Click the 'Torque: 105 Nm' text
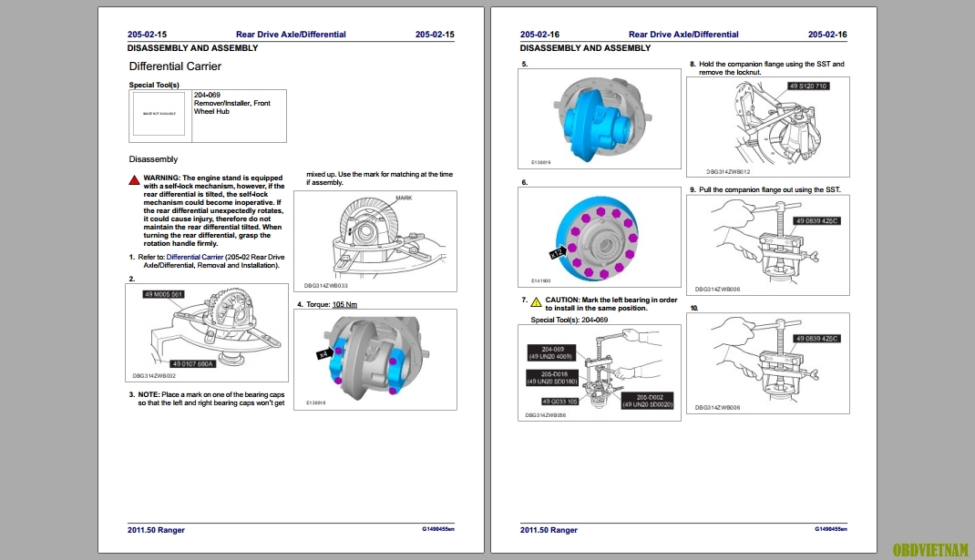975x560 pixels. [x=332, y=304]
